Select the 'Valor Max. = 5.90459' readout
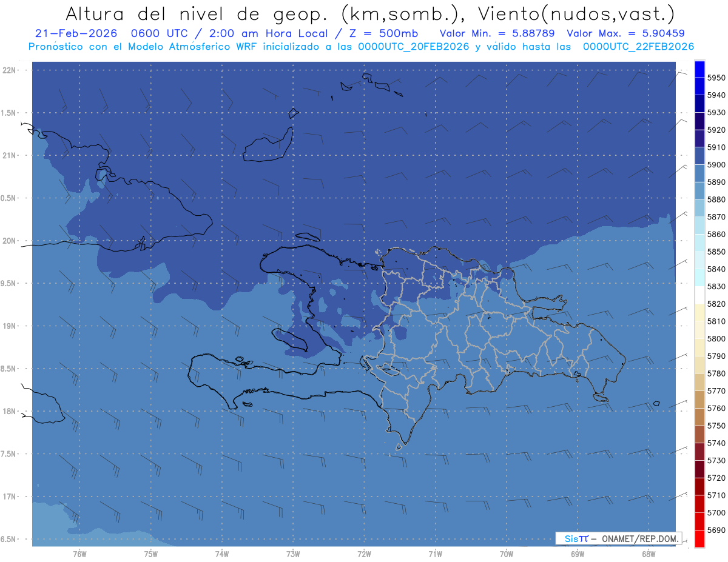The width and height of the screenshot is (728, 562). point(625,33)
